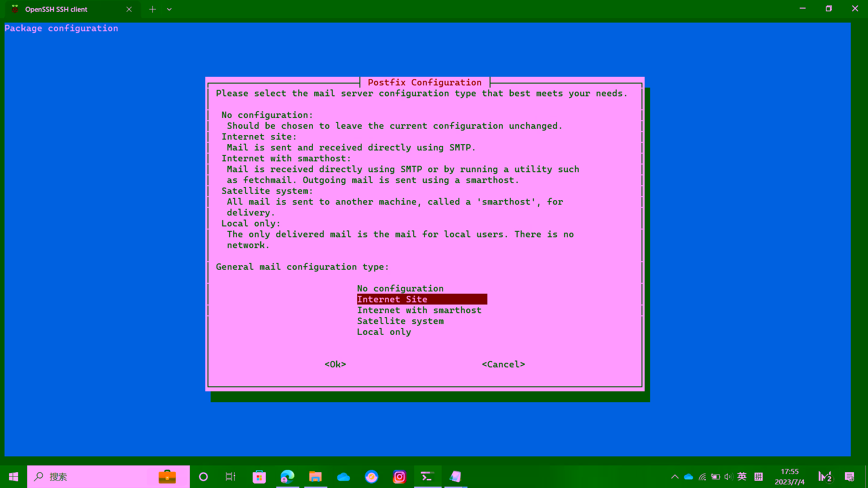Pick the "Local only" option
Screen dimensions: 868x488
384,332
